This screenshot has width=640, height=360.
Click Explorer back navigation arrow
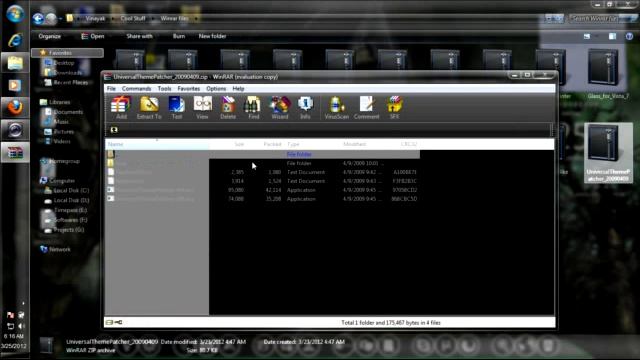(x=38, y=18)
